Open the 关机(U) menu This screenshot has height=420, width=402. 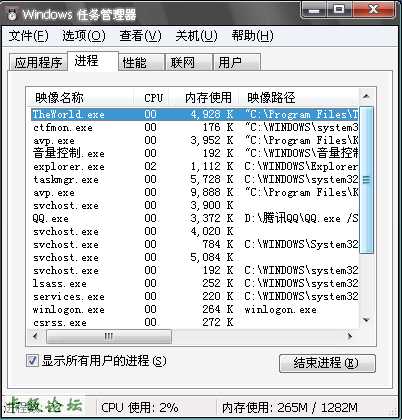click(x=196, y=36)
